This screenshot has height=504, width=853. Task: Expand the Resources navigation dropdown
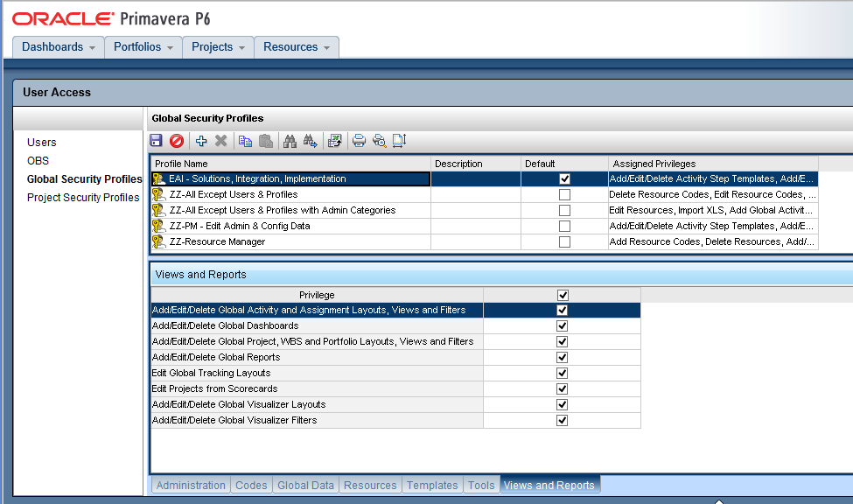295,47
